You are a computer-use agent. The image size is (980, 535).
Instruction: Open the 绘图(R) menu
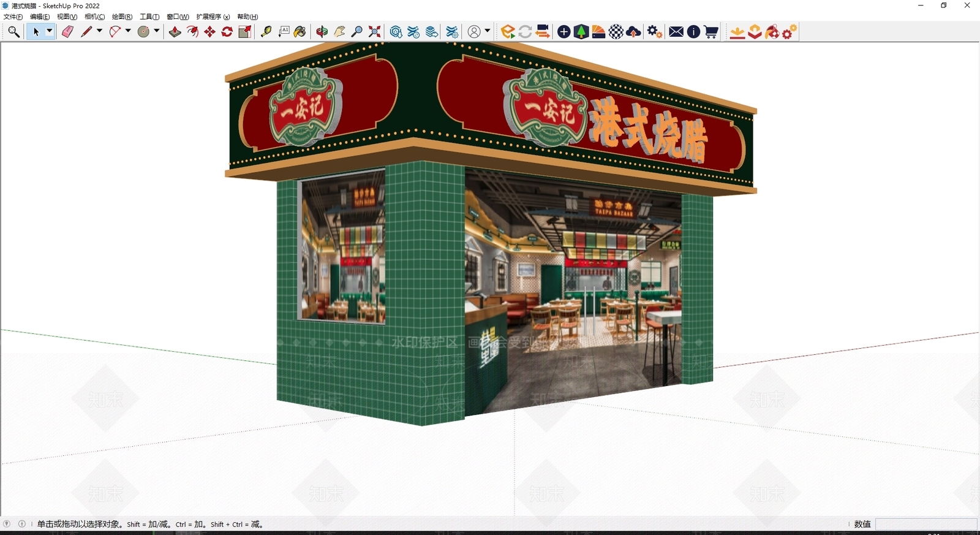click(122, 17)
